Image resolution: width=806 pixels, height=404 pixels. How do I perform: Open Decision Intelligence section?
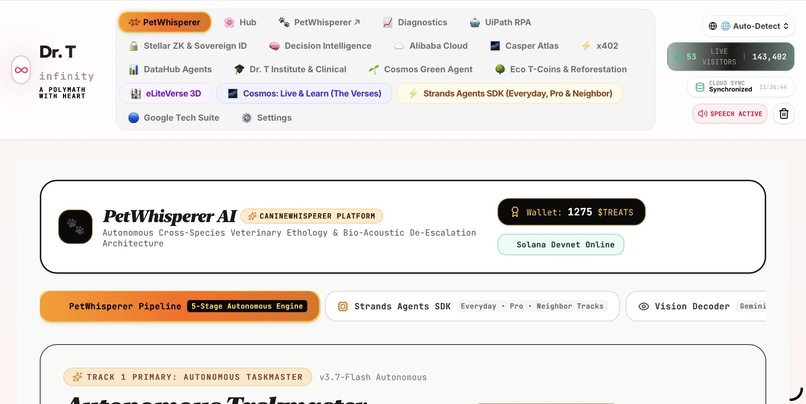coord(320,46)
